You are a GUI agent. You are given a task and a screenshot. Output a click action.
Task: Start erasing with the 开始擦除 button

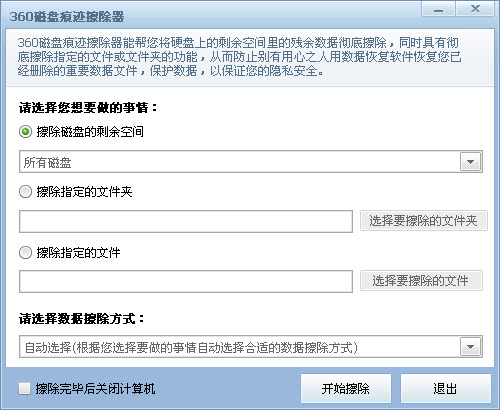tap(346, 388)
